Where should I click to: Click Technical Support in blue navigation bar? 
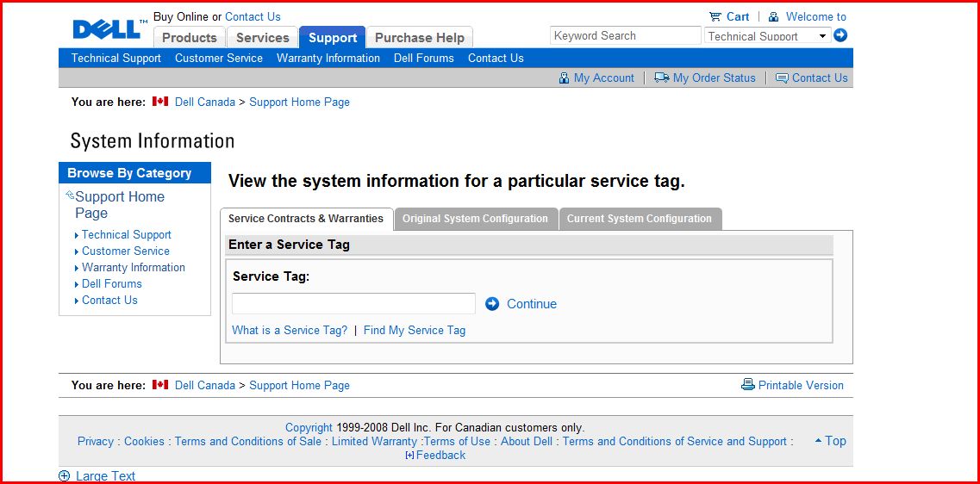pos(116,58)
